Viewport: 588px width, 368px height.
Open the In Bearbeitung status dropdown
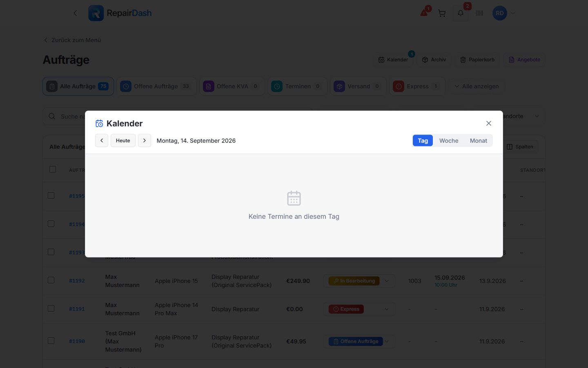coord(359,281)
